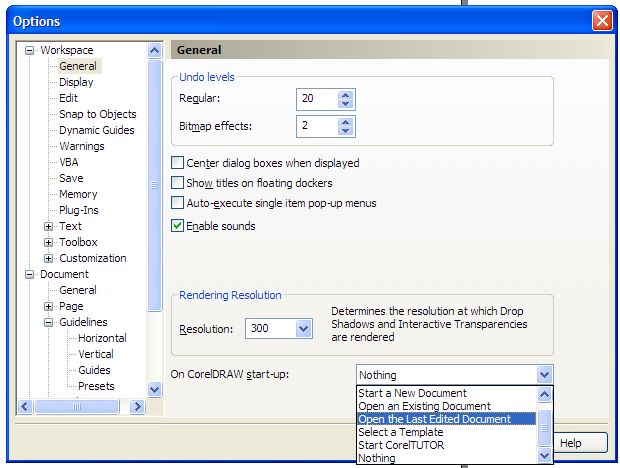
Task: Decrease Regular undo levels by one
Action: pos(346,104)
